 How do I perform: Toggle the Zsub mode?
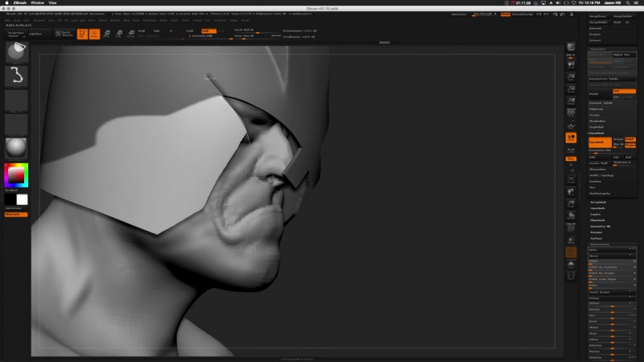(208, 31)
